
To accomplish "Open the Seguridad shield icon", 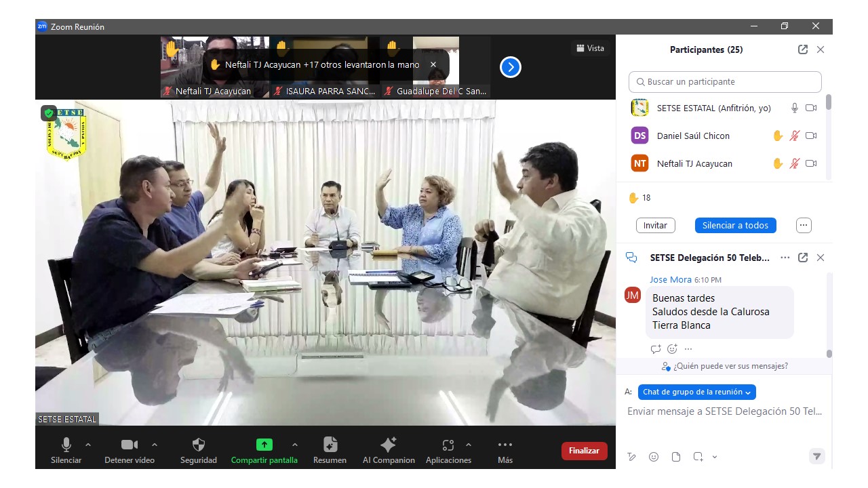I will point(198,445).
